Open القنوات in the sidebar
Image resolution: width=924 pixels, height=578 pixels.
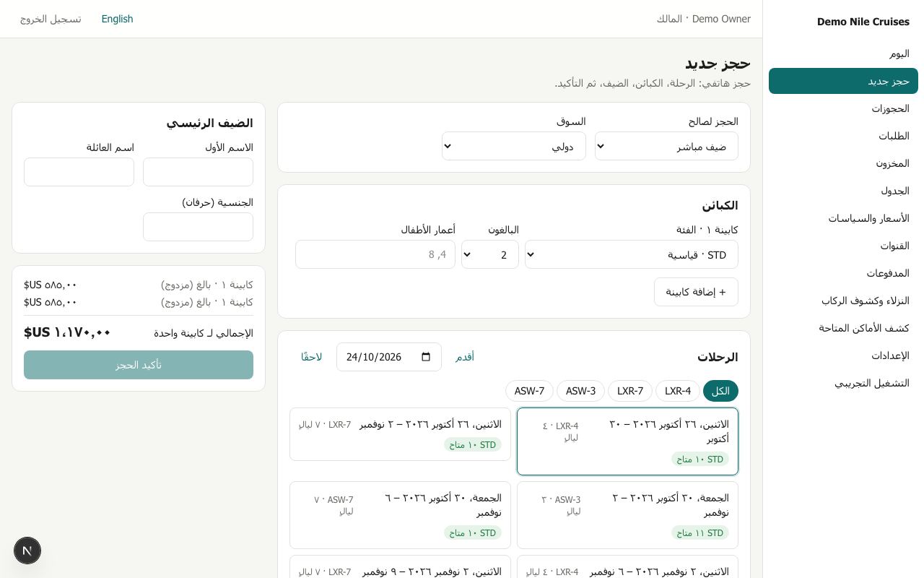pyautogui.click(x=843, y=246)
